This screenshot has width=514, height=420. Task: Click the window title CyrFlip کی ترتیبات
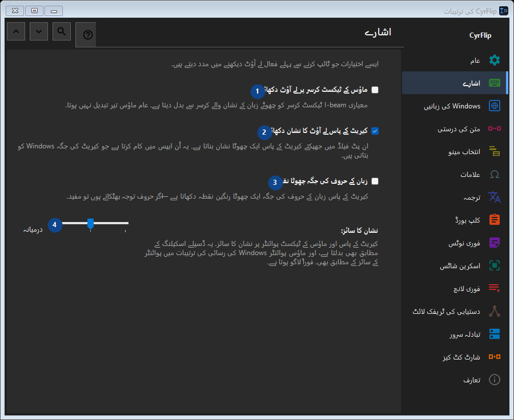tap(470, 11)
